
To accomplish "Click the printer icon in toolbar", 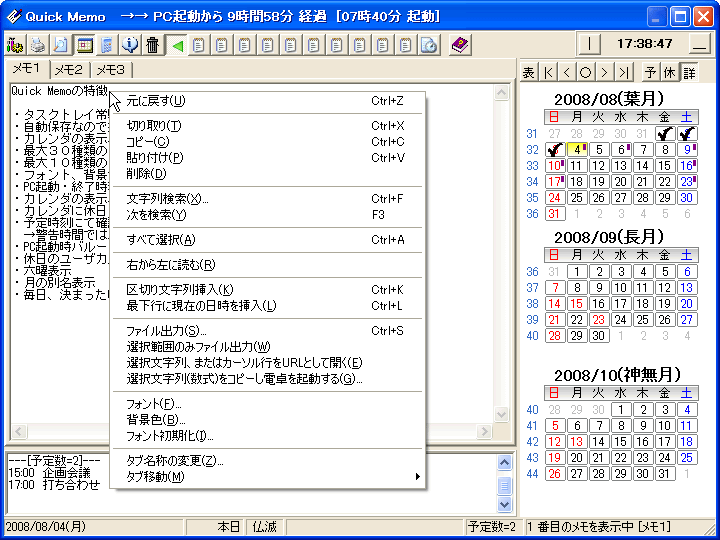I will coord(38,45).
